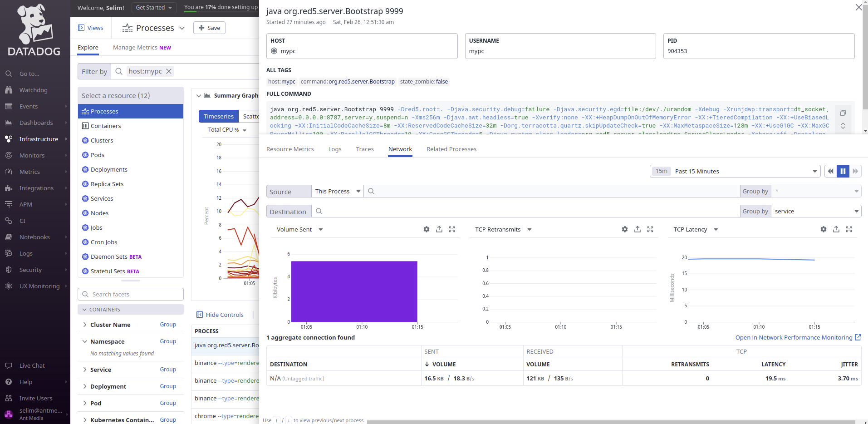This screenshot has height=424, width=868.
Task: Open the Get Started dropdown
Action: pyautogui.click(x=154, y=7)
